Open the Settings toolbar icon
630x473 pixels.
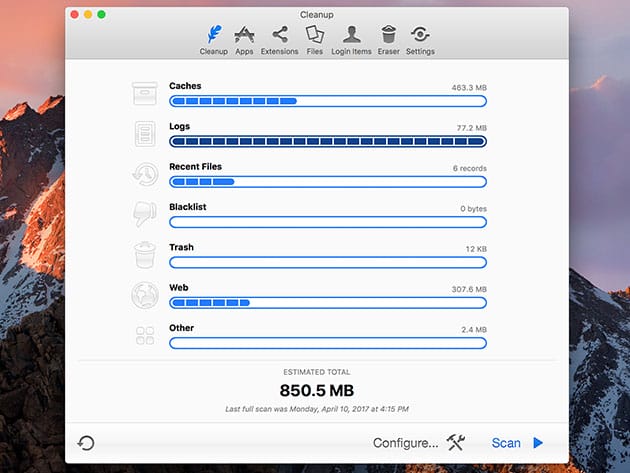(420, 37)
